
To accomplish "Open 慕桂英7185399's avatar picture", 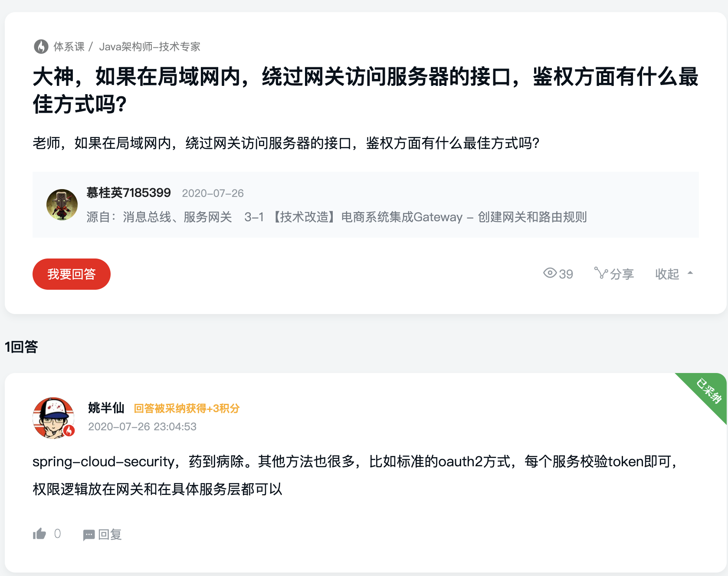I will coord(62,205).
